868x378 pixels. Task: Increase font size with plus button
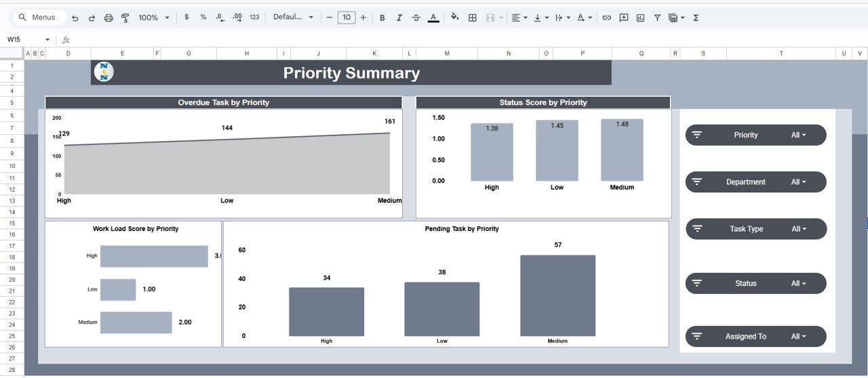pyautogui.click(x=363, y=18)
